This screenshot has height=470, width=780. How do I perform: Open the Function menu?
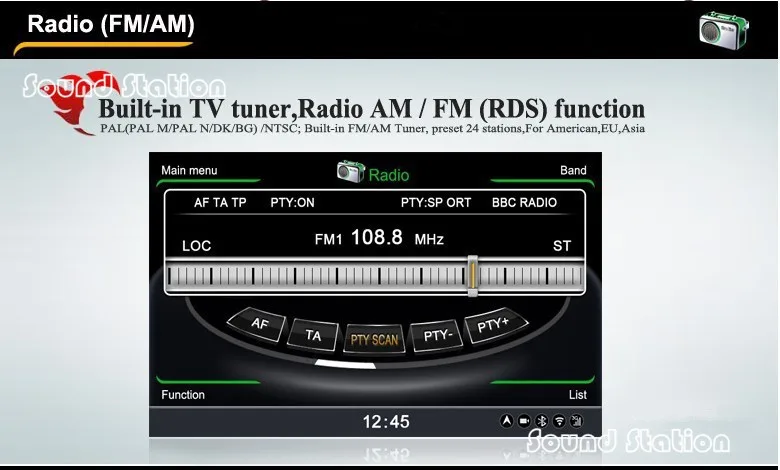pos(183,395)
